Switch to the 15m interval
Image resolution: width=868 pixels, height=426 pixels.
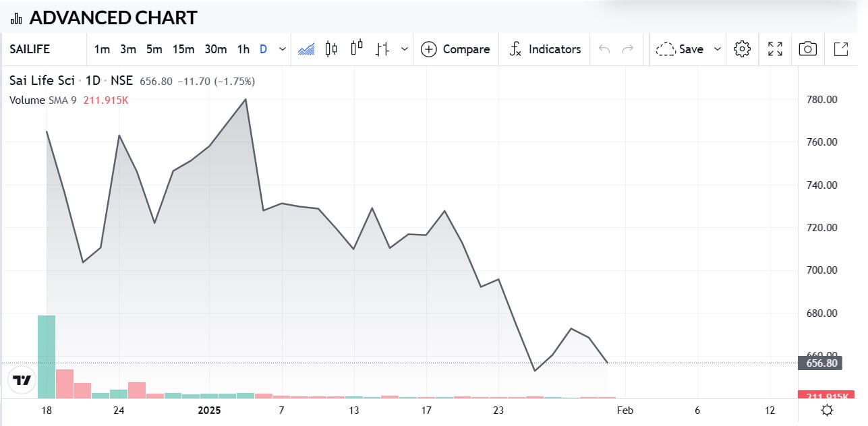pyautogui.click(x=183, y=49)
